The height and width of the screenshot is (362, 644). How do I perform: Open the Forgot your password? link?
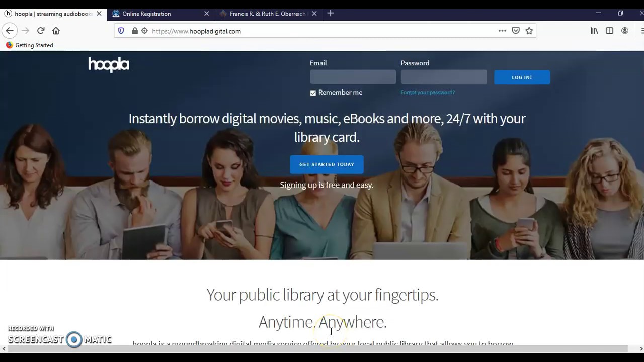point(428,92)
